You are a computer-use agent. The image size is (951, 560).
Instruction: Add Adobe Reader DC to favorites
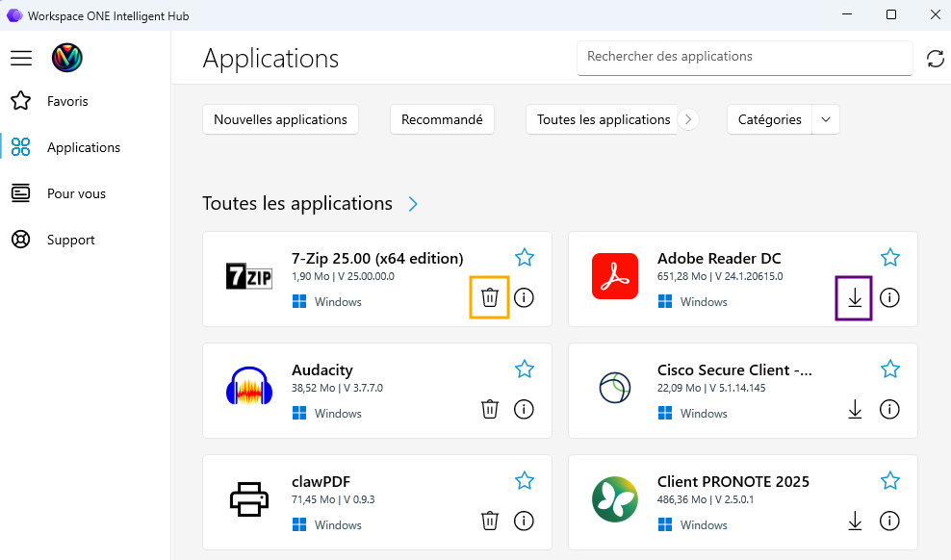tap(890, 258)
